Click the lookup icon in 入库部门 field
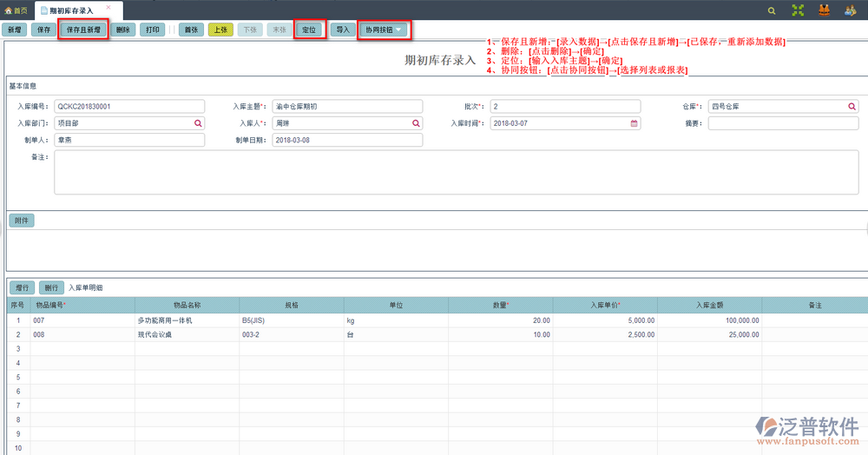 coord(198,123)
